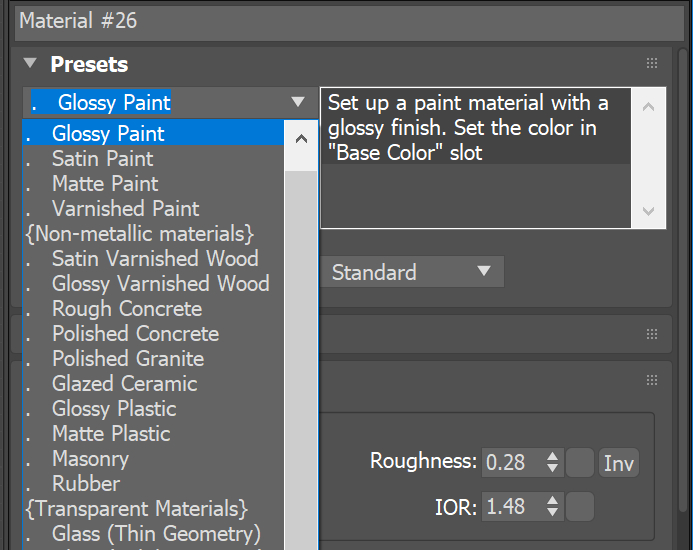
Task: Open the Standard material mode dropdown
Action: point(412,272)
